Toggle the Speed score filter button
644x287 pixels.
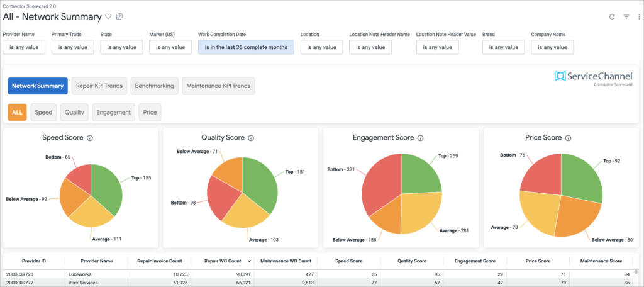pos(43,112)
